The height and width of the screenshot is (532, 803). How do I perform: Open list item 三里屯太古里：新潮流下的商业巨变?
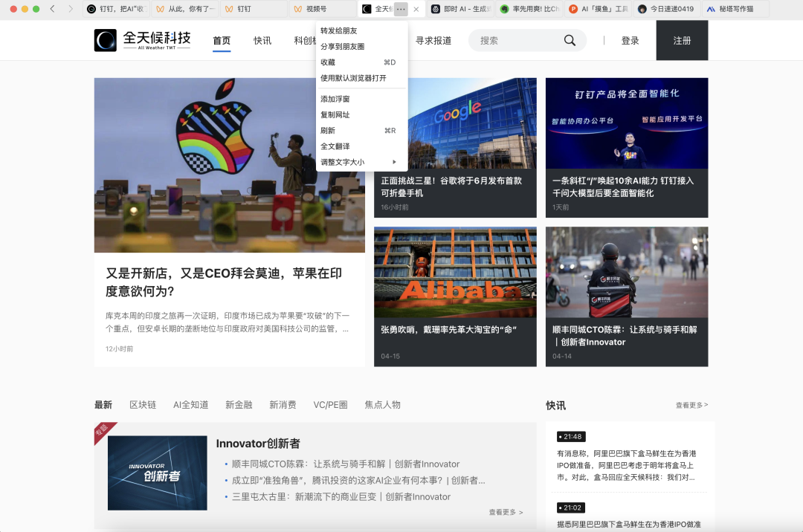[x=341, y=496]
